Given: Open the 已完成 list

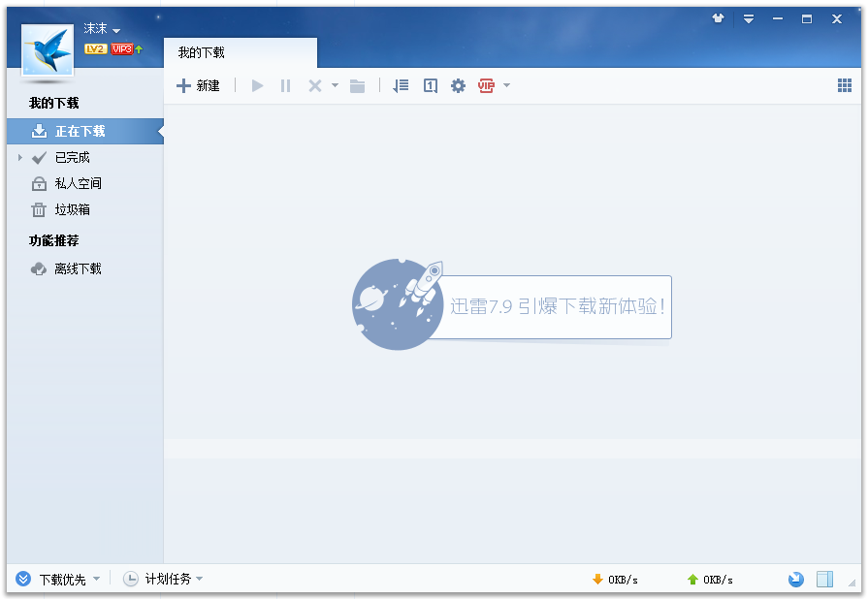Looking at the screenshot, I should [x=73, y=158].
